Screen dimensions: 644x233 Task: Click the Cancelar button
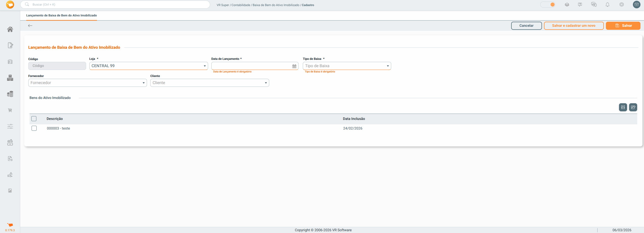526,25
